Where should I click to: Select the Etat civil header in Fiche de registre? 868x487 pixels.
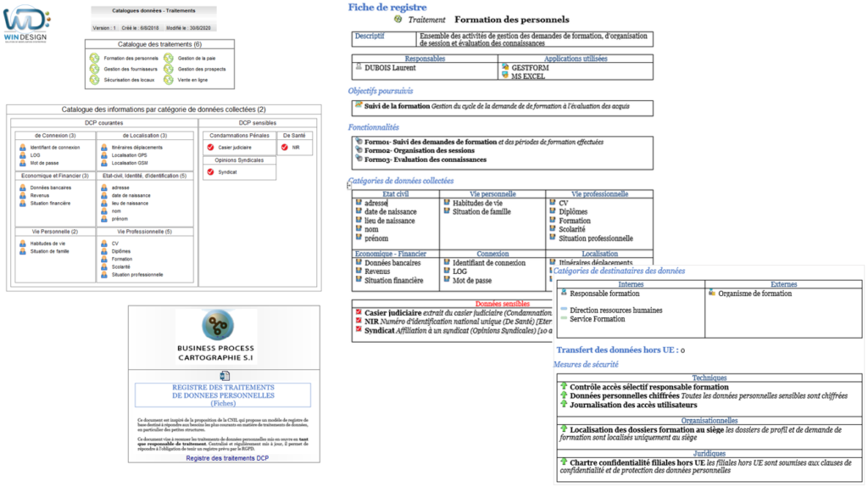point(395,194)
